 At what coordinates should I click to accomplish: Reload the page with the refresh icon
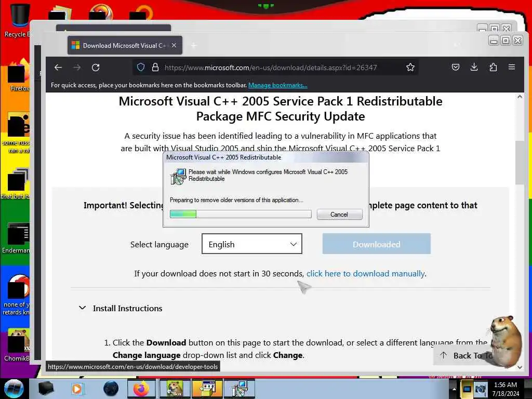point(96,68)
